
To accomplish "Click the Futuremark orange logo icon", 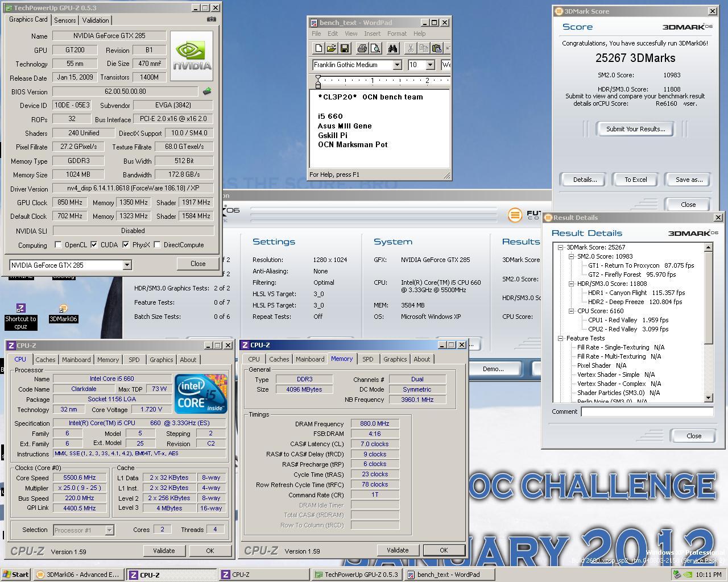I will tap(515, 215).
